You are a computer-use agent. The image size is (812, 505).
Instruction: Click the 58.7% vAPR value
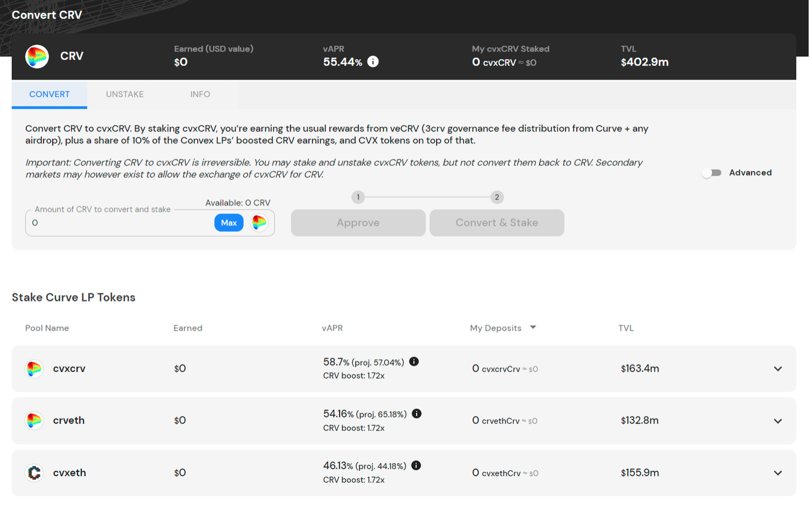point(337,363)
